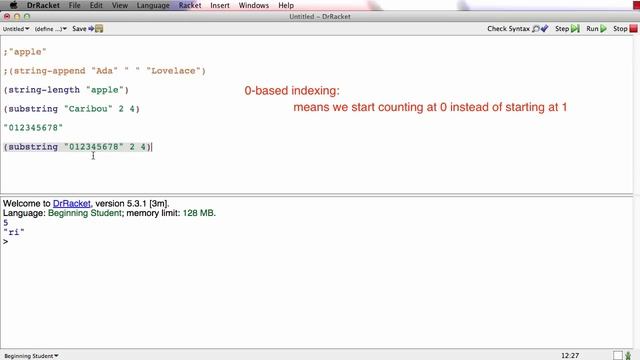The height and width of the screenshot is (360, 640).
Task: Click the Save disk icon
Action: tap(99, 29)
